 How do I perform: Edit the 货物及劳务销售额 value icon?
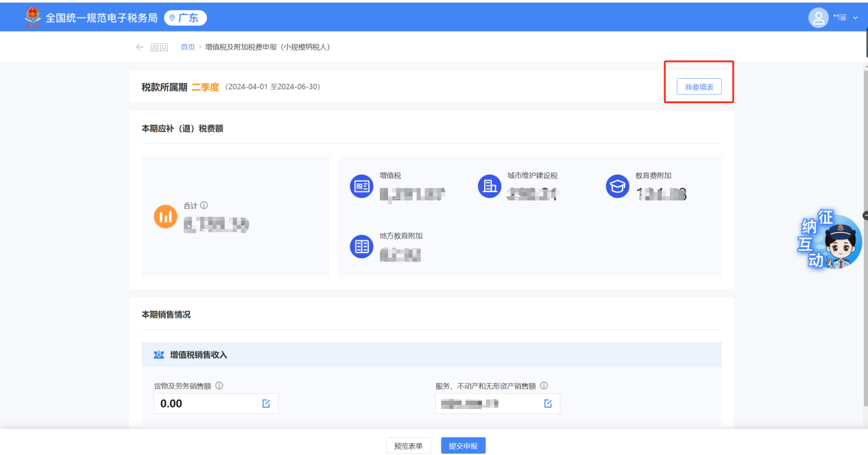coord(266,404)
